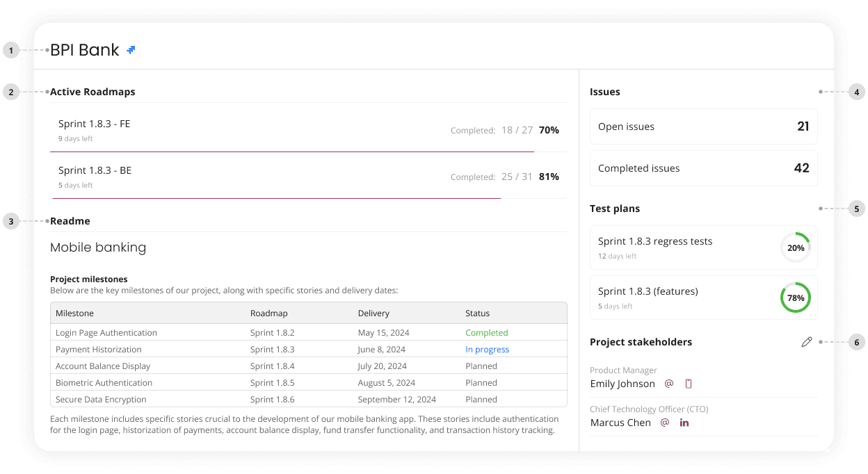
Task: Click the Status column header
Action: pyautogui.click(x=478, y=313)
